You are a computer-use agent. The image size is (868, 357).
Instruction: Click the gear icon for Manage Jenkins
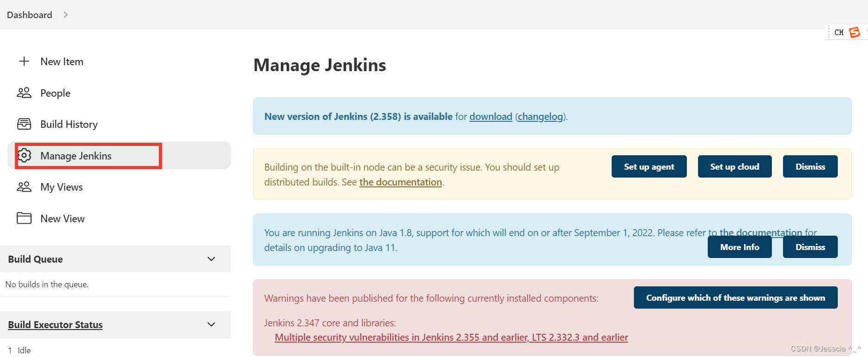click(24, 155)
